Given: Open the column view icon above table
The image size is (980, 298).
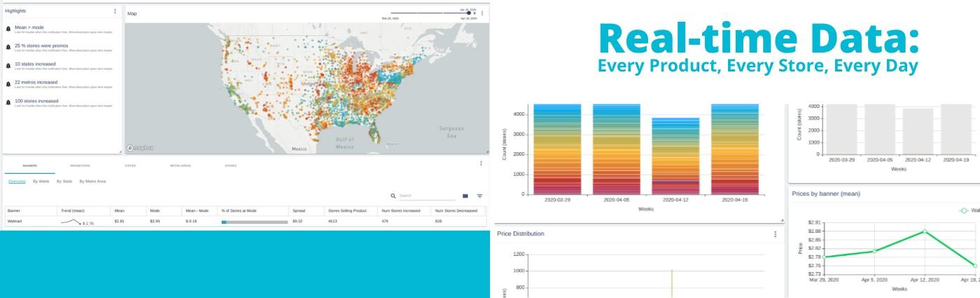Looking at the screenshot, I should click(465, 196).
